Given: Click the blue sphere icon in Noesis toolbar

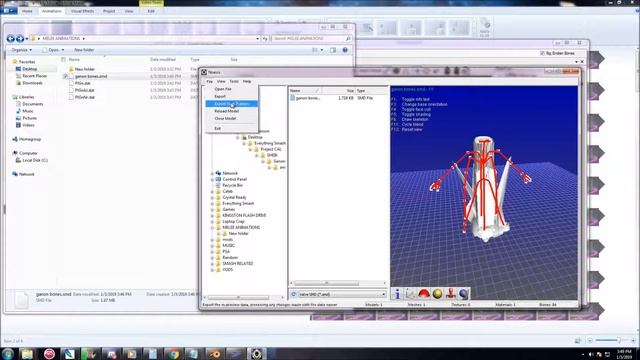Looking at the screenshot, I should [463, 294].
